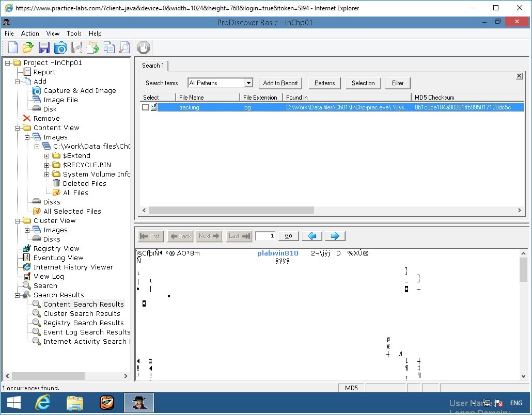Open Event Log Search Results
This screenshot has width=532, height=415.
(x=87, y=332)
